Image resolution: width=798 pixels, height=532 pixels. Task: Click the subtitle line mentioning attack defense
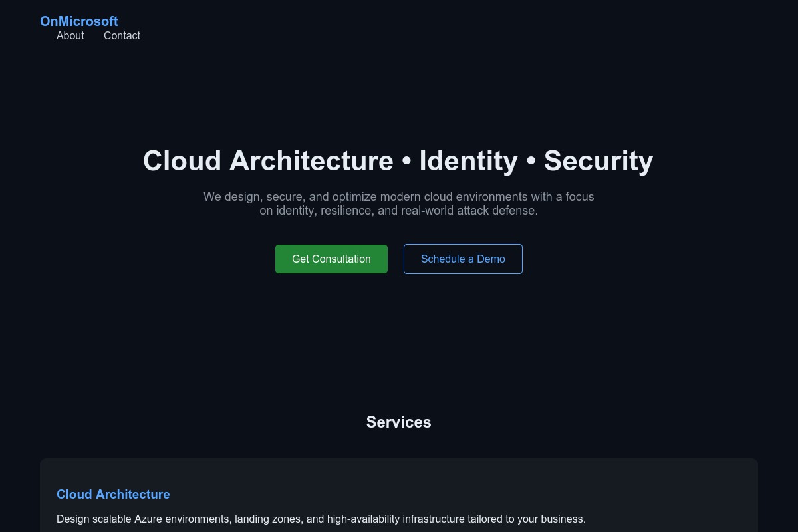click(x=399, y=211)
